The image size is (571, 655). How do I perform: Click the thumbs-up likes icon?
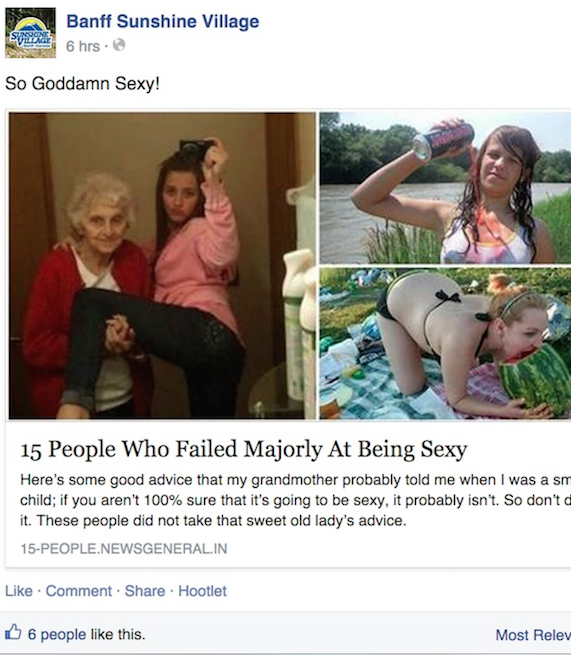pos(13,632)
